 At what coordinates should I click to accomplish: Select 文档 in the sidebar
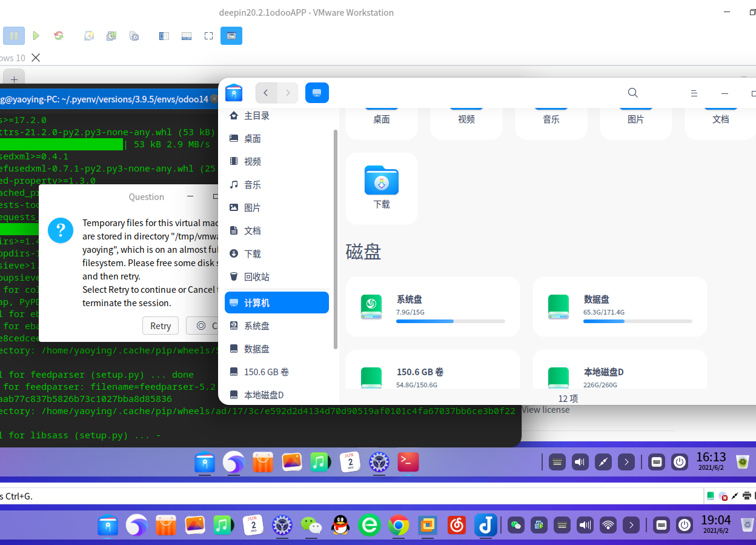(277, 231)
